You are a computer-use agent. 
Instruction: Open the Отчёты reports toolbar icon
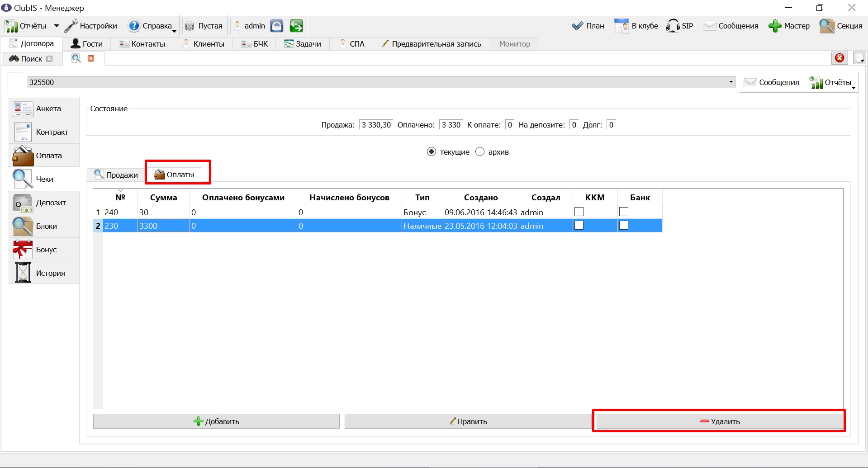pyautogui.click(x=25, y=26)
